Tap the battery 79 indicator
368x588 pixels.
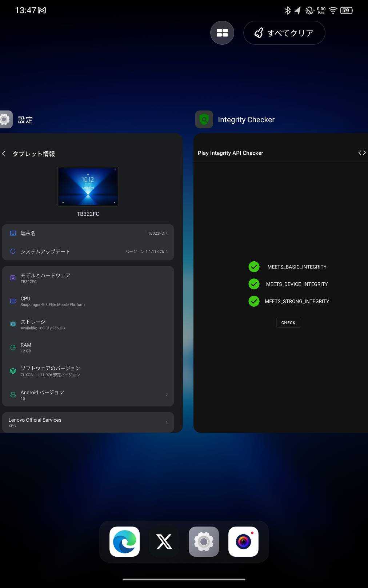point(347,11)
